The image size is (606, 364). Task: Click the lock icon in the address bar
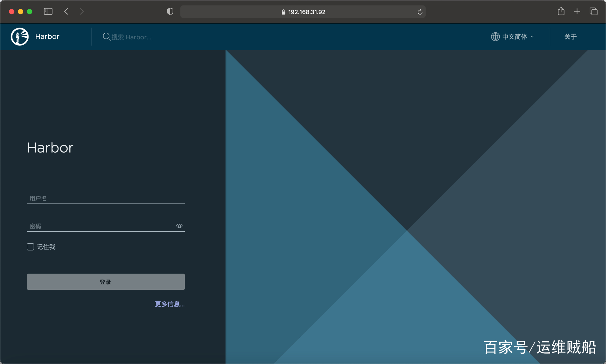pos(283,12)
